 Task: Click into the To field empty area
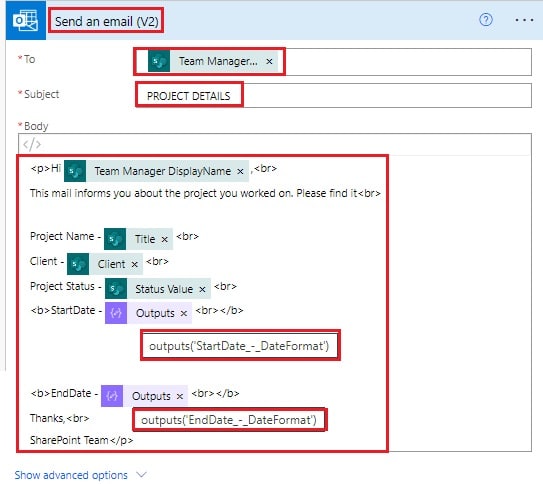(x=409, y=62)
